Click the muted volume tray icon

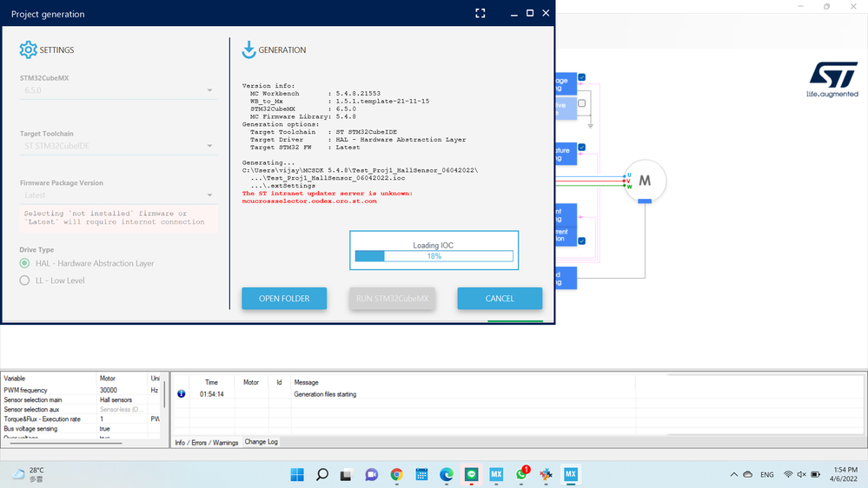coord(802,475)
